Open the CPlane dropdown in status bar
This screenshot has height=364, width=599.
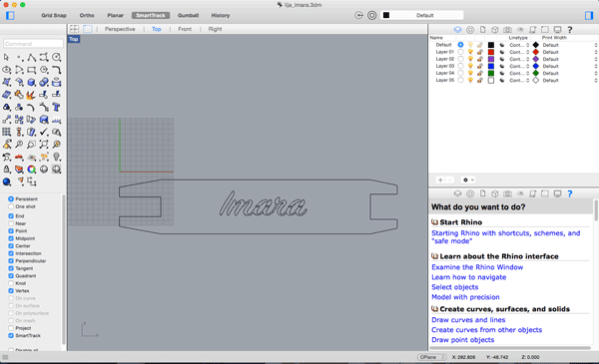[x=431, y=357]
